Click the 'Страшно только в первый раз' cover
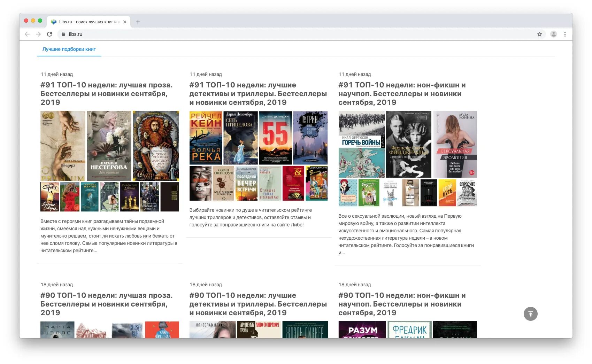This screenshot has height=364, width=592. [270, 183]
